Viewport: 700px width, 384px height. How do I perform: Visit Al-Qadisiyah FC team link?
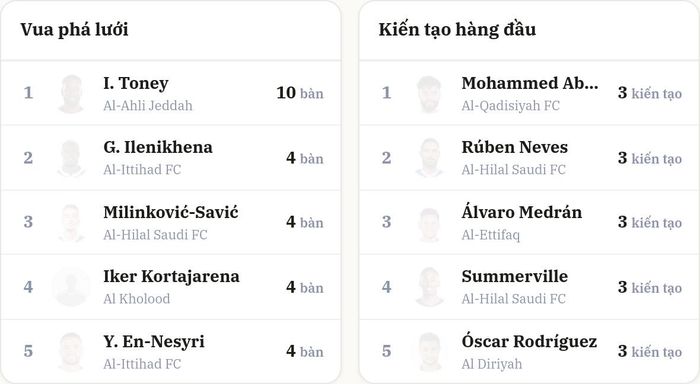click(510, 106)
